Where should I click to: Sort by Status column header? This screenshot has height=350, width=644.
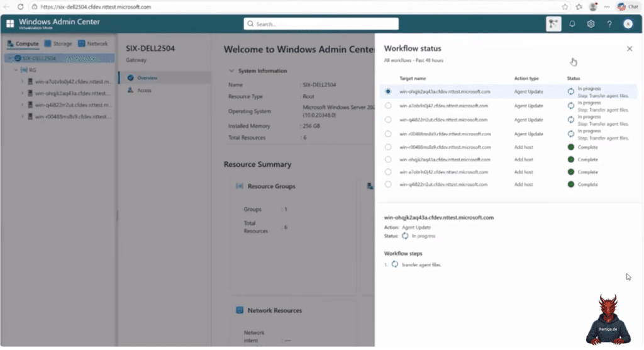(574, 78)
